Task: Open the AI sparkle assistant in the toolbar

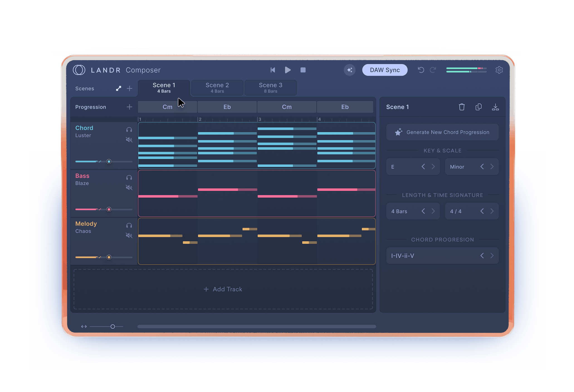Action: (350, 70)
